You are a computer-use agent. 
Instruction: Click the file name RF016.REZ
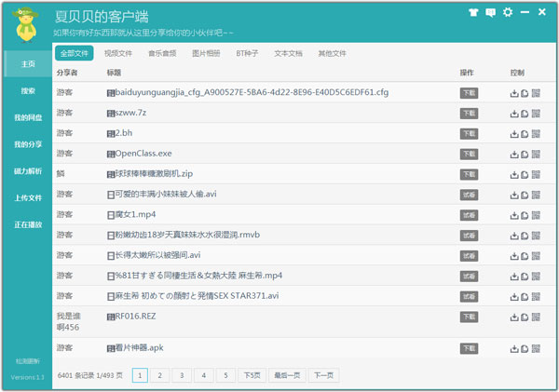[x=135, y=316]
